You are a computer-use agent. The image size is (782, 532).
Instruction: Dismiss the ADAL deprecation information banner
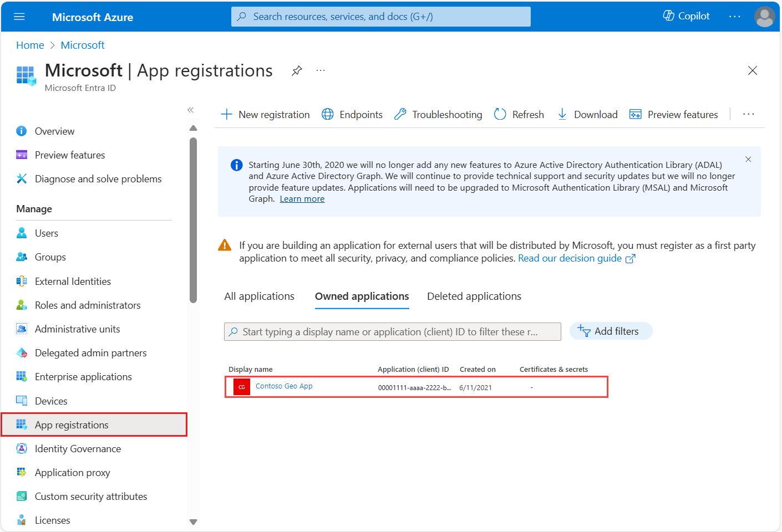[x=748, y=159]
